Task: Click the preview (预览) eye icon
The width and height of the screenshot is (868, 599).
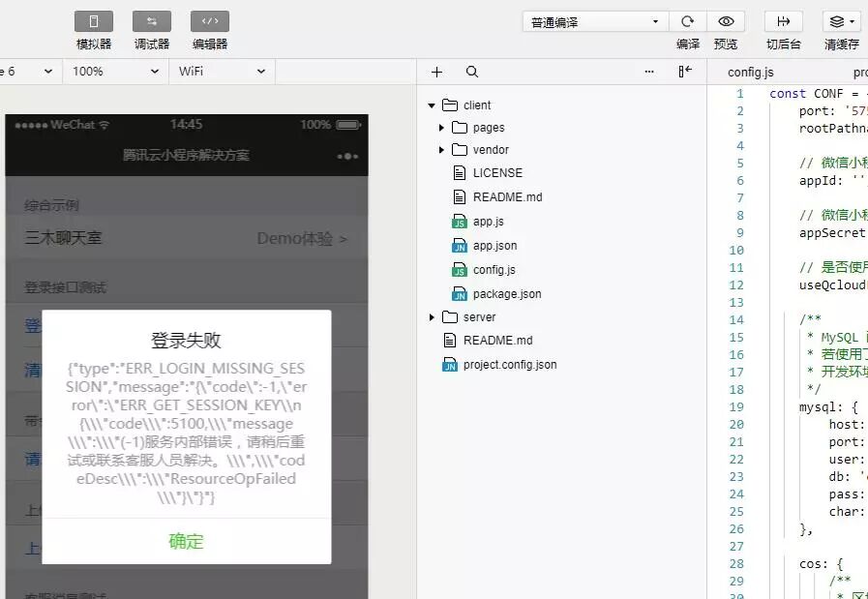Action: (726, 22)
